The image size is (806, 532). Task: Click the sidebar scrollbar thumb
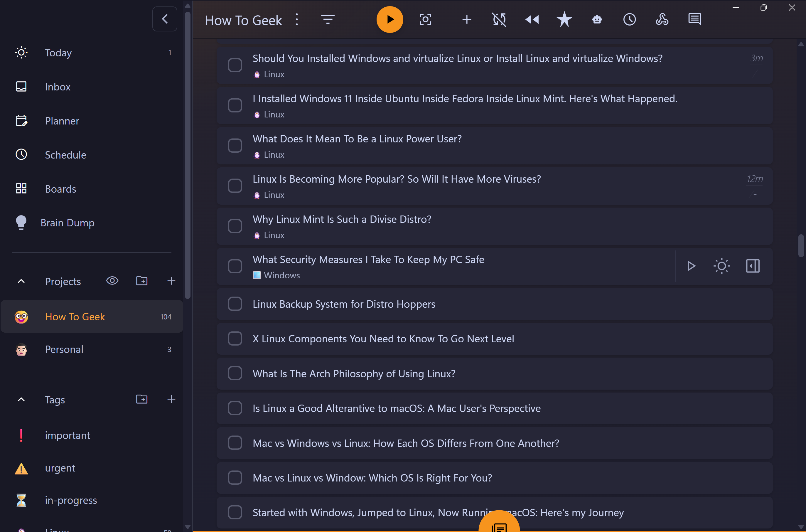pyautogui.click(x=188, y=156)
